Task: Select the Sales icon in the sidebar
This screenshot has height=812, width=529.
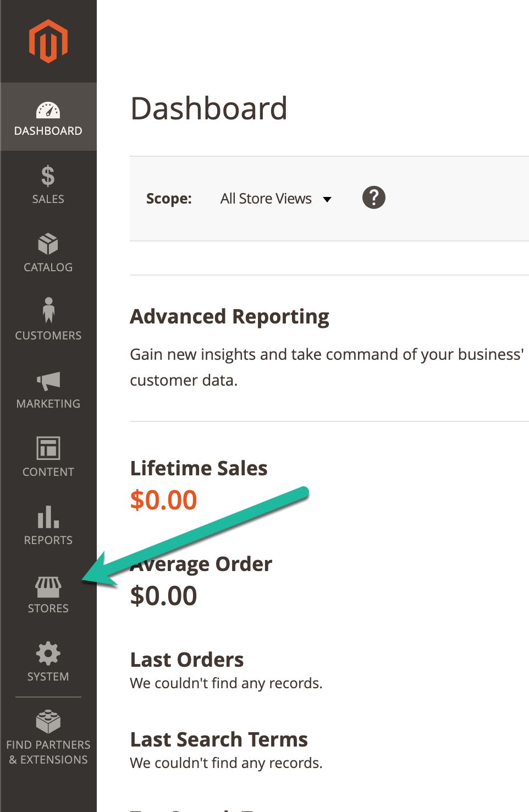Action: click(47, 177)
